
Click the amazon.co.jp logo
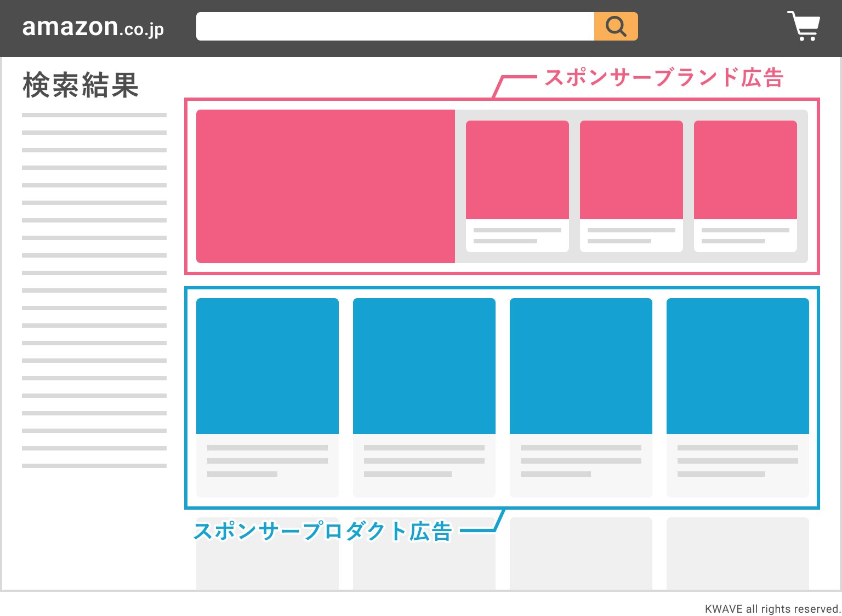tap(93, 27)
